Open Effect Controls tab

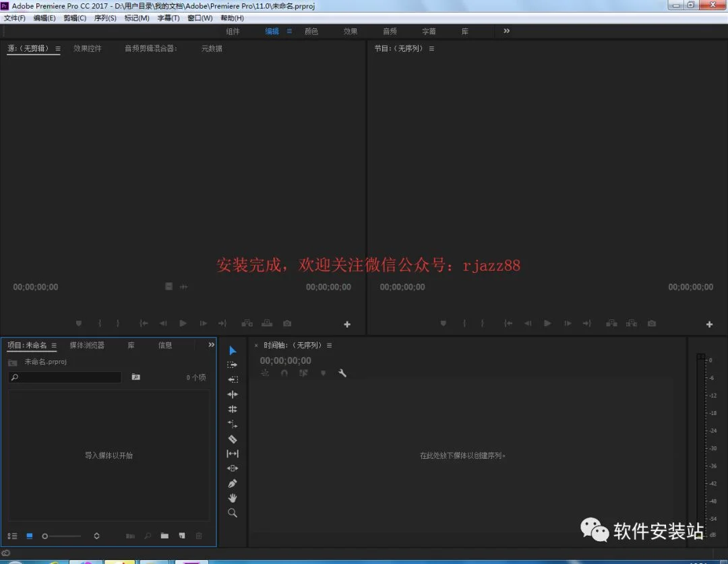[87, 49]
